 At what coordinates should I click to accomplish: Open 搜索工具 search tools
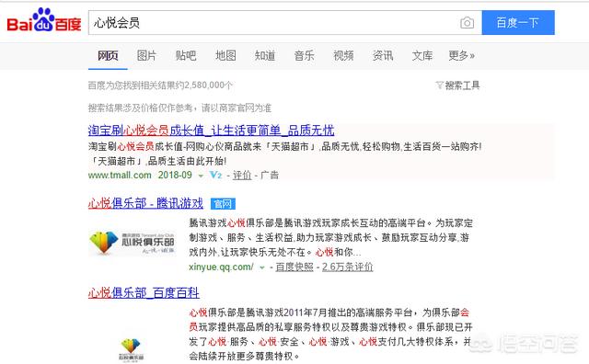462,85
